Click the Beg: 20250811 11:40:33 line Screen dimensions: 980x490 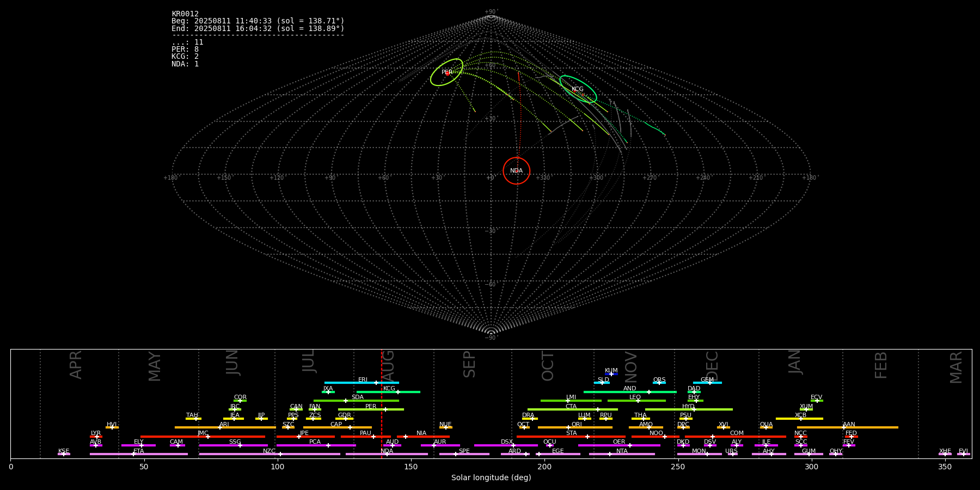click(258, 21)
